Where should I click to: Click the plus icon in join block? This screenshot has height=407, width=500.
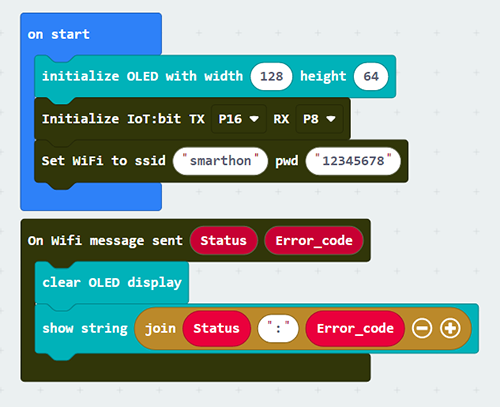tap(450, 328)
